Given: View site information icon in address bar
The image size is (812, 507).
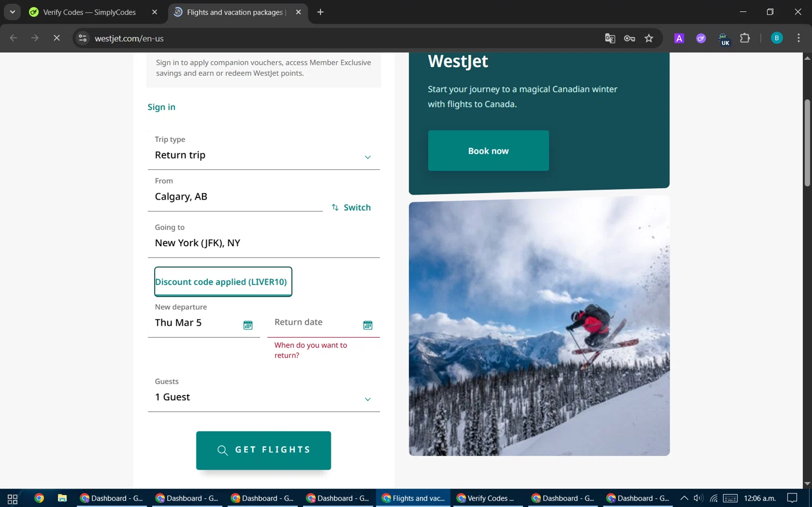Looking at the screenshot, I should [83, 38].
